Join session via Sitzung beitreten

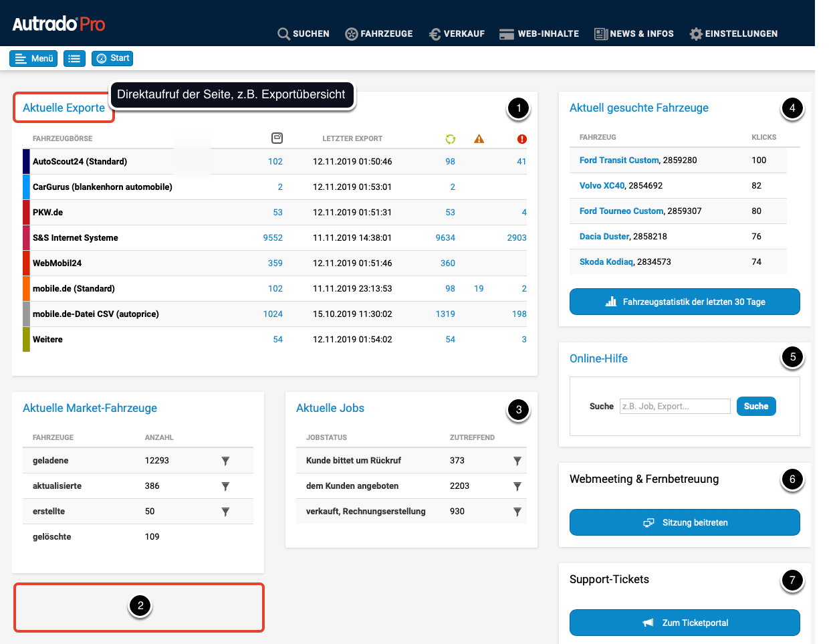tap(685, 522)
